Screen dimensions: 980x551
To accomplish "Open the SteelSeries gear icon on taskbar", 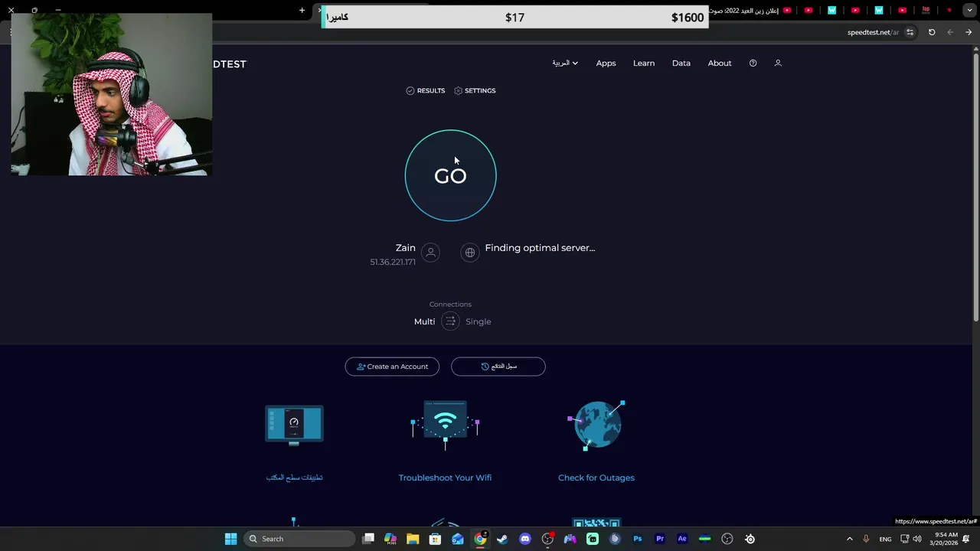I will (x=750, y=539).
